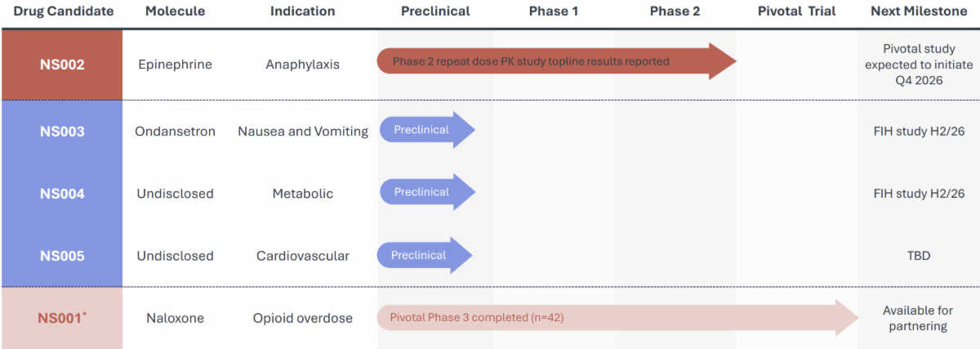
Task: Click the Molecule column header
Action: 174,11
